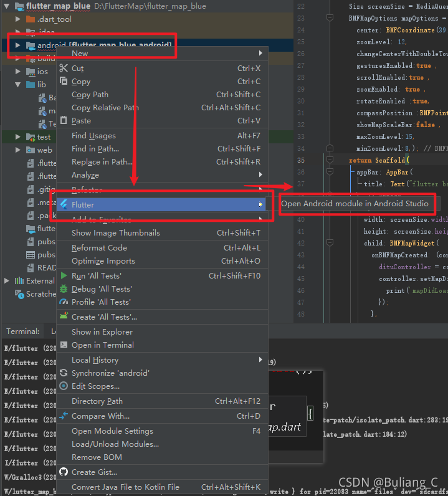Click the fold marker at line 23

(x=330, y=17)
